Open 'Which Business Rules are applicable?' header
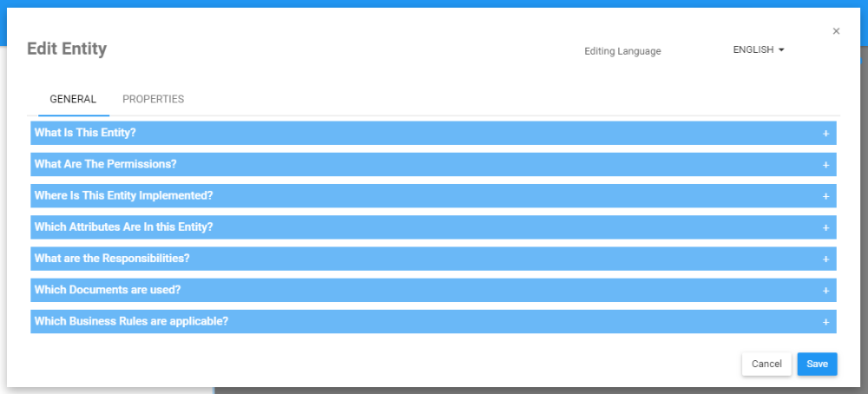This screenshot has width=868, height=394. (x=131, y=321)
